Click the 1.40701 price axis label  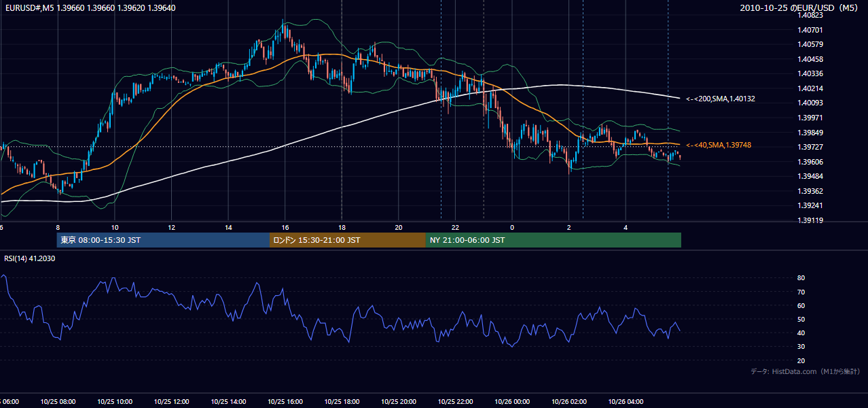811,30
